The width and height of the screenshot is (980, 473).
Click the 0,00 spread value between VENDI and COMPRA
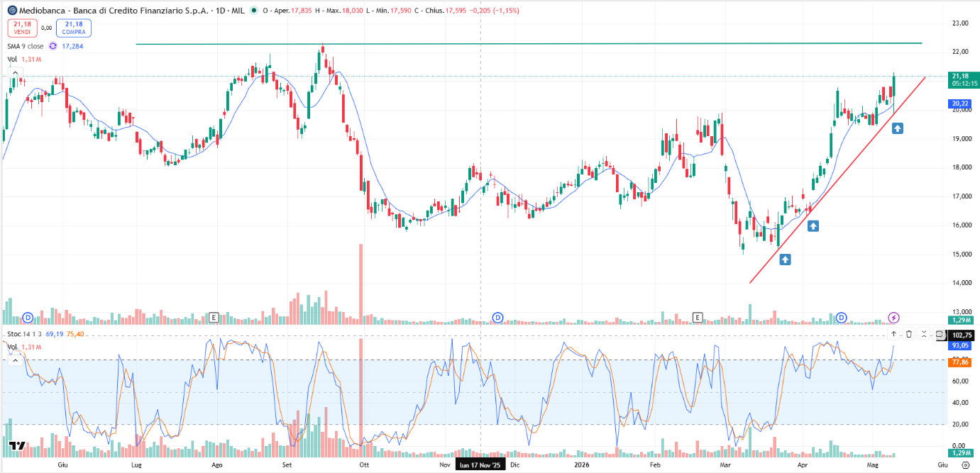[x=47, y=28]
